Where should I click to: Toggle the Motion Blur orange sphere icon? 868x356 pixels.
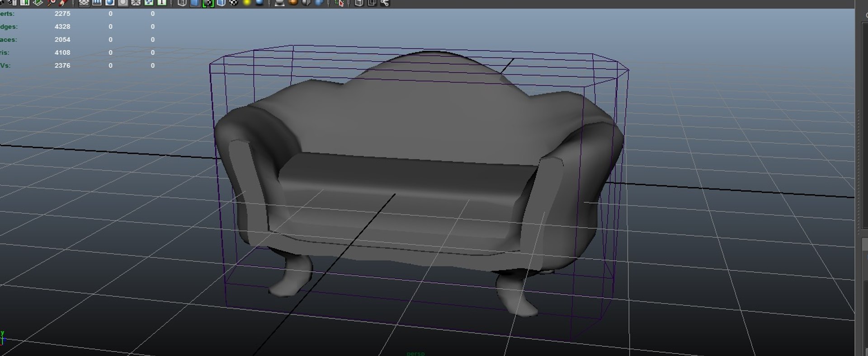pyautogui.click(x=293, y=3)
